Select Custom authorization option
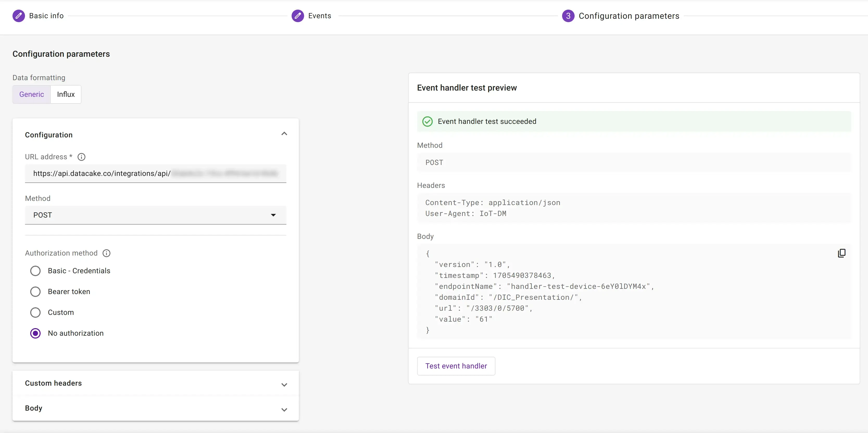Screen dimensions: 868x433 point(35,313)
